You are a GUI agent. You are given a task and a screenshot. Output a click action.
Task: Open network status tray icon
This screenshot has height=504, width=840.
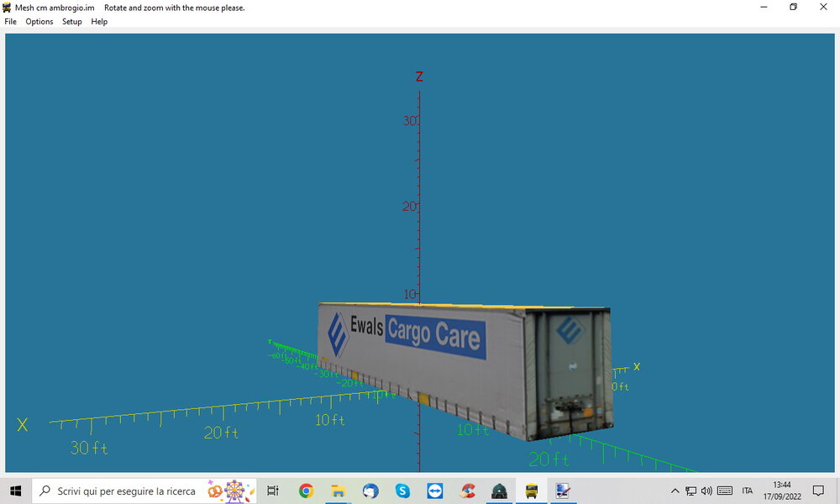(691, 491)
